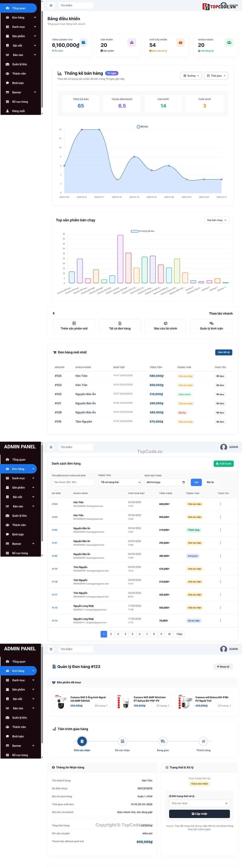Click Quản lý bình luận quick action

coord(211,326)
